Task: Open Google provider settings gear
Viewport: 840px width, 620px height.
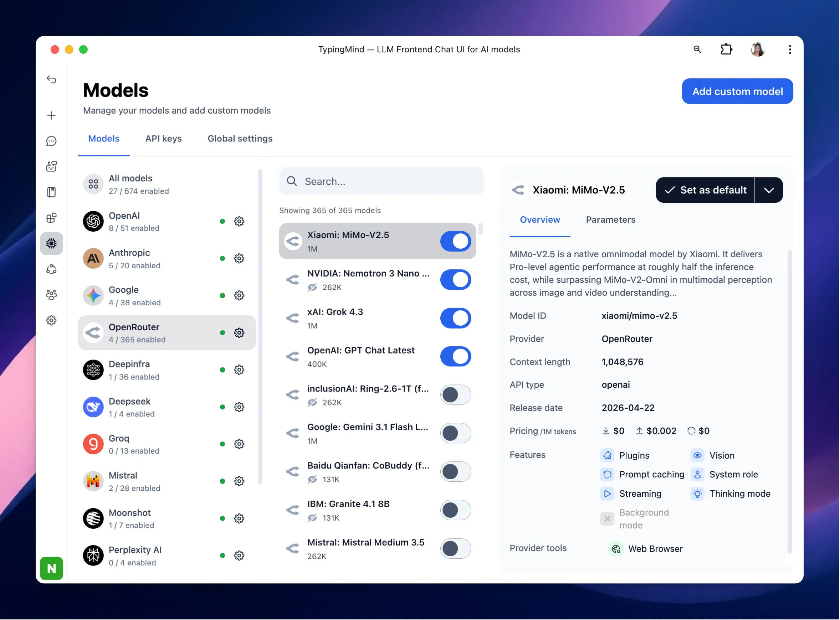Action: 239,296
